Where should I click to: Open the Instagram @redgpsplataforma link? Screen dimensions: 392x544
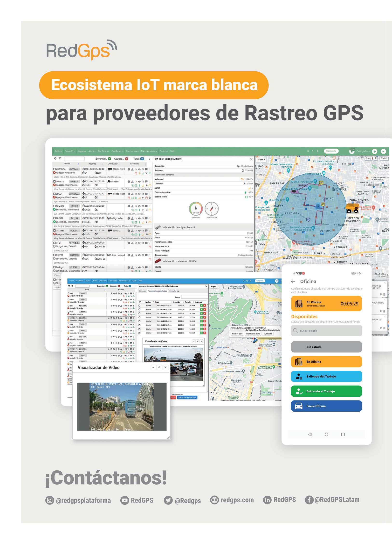tap(78, 500)
